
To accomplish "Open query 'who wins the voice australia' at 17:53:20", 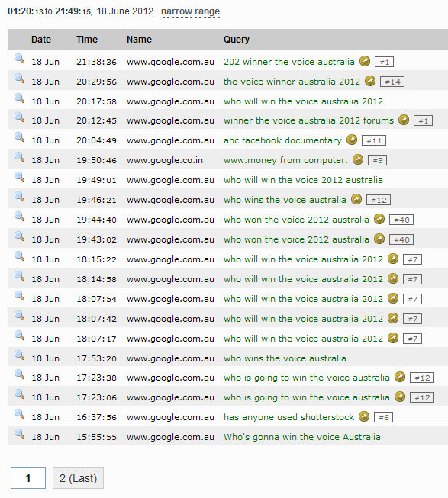I will (x=285, y=358).
